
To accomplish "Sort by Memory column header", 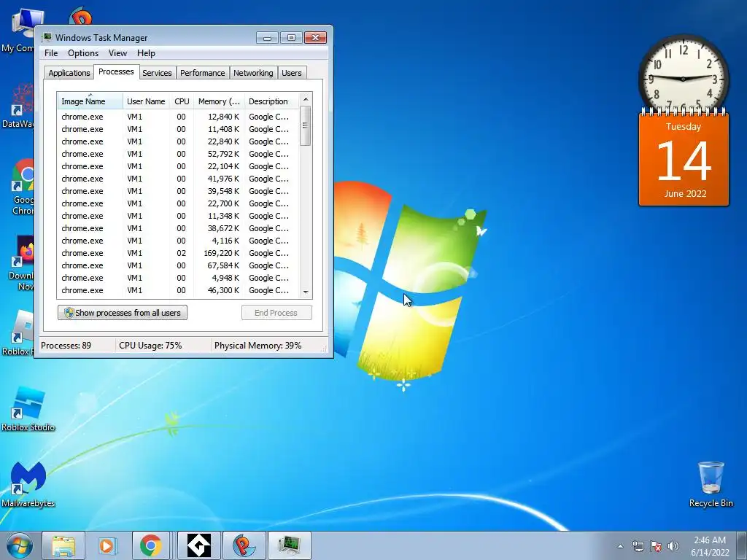I will (x=219, y=101).
